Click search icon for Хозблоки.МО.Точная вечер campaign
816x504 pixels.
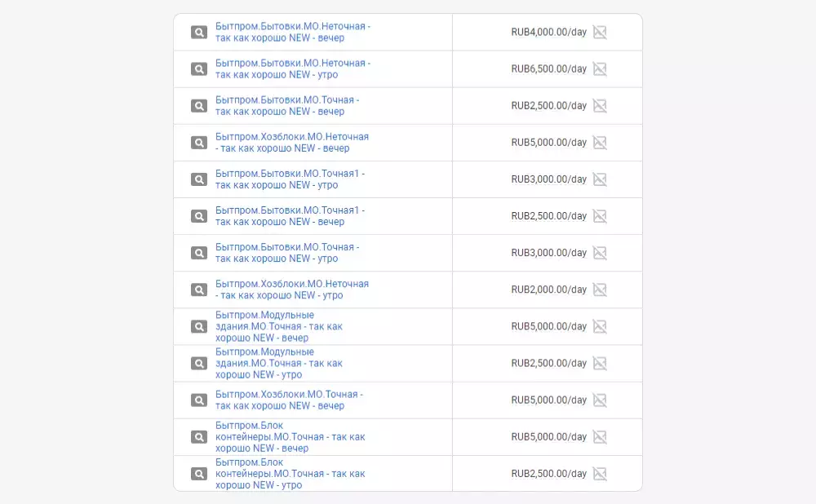pos(199,400)
